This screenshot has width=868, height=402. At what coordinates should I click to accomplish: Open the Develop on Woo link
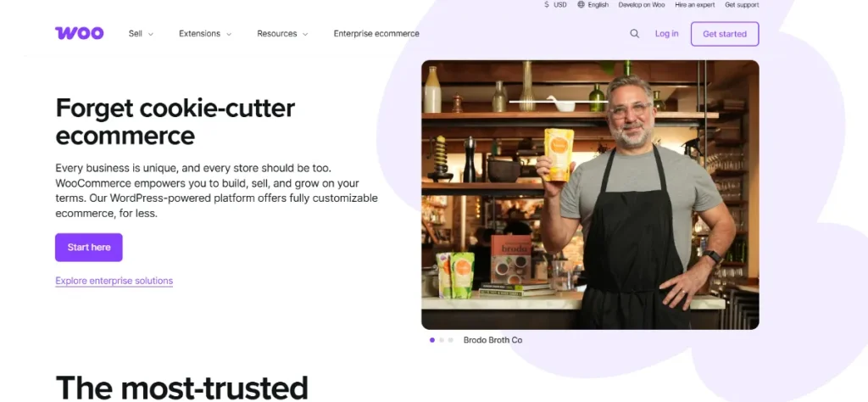(x=642, y=4)
